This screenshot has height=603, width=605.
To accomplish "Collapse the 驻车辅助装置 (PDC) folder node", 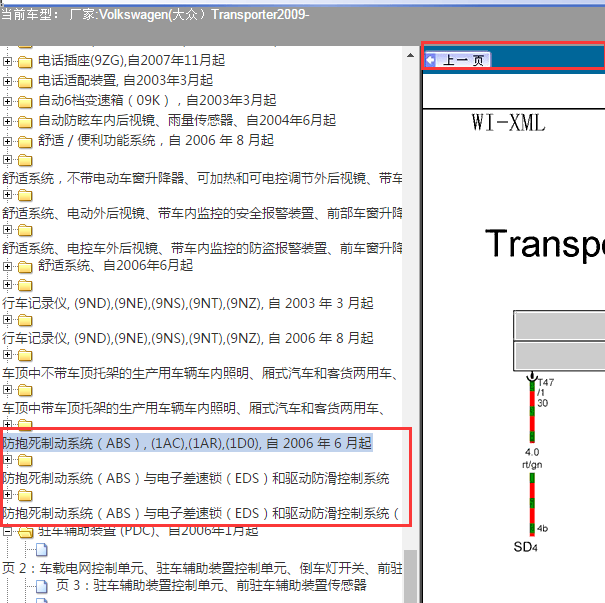I will coord(7,532).
